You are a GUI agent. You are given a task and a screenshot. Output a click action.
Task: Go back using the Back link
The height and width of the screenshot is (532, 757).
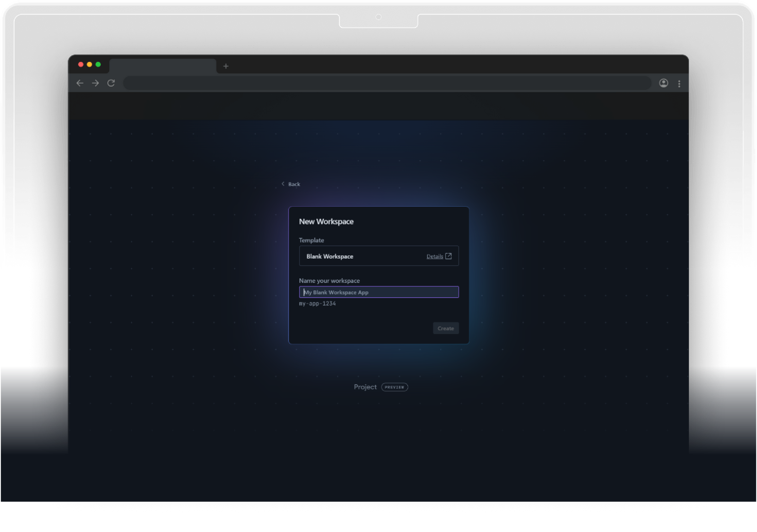[294, 184]
